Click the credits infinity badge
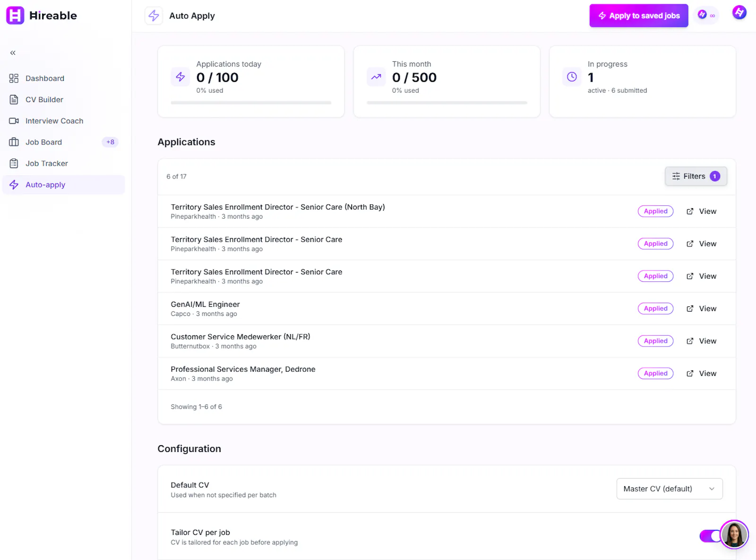 click(706, 15)
